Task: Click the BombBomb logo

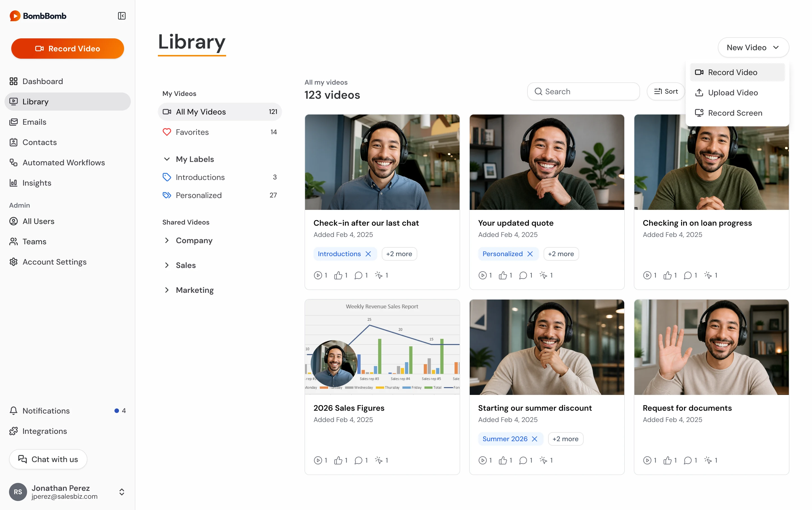Action: (38, 16)
